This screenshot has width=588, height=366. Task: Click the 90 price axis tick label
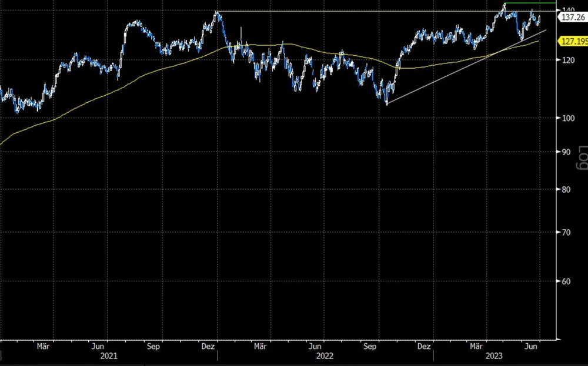[566, 152]
